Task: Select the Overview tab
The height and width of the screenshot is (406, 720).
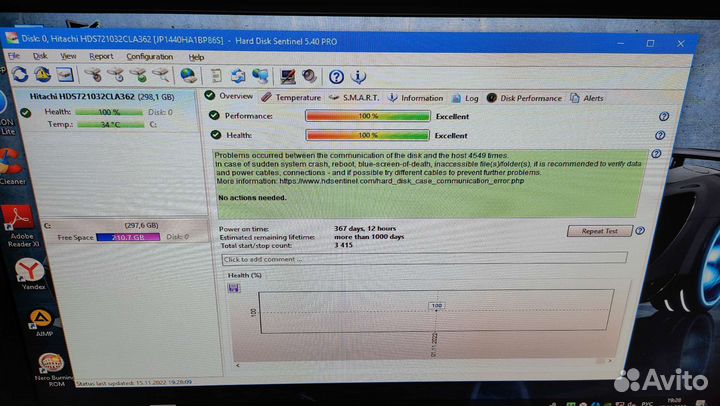Action: (x=229, y=96)
